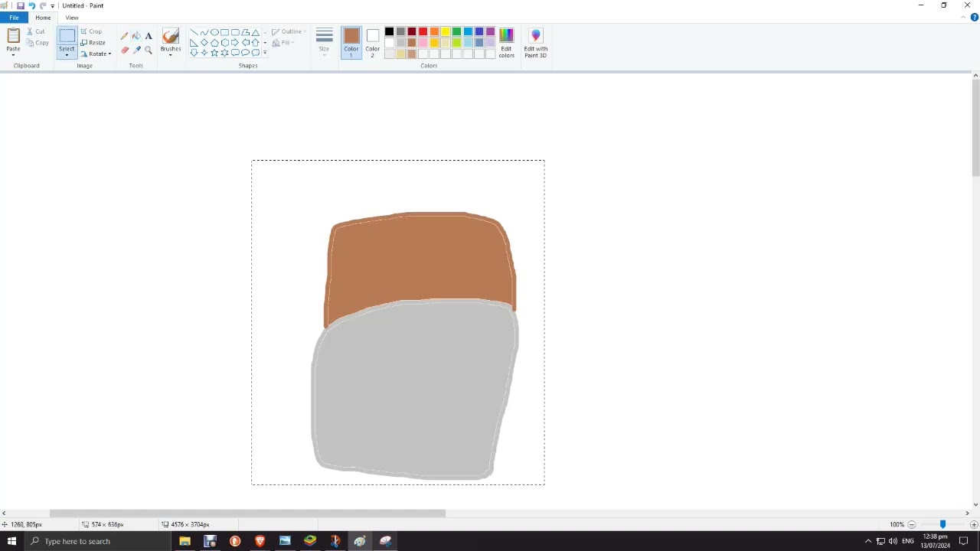
Task: Switch to the View tab
Action: coord(72,18)
